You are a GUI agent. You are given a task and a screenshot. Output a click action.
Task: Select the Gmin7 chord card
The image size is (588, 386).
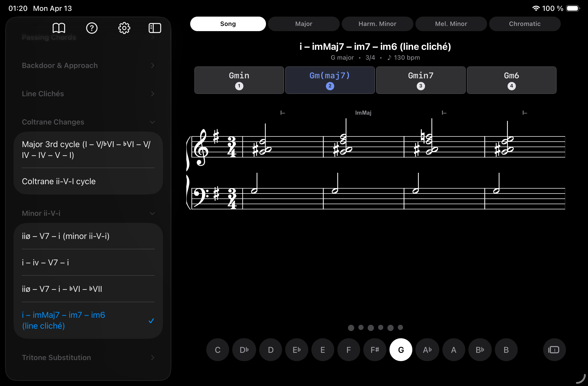420,80
